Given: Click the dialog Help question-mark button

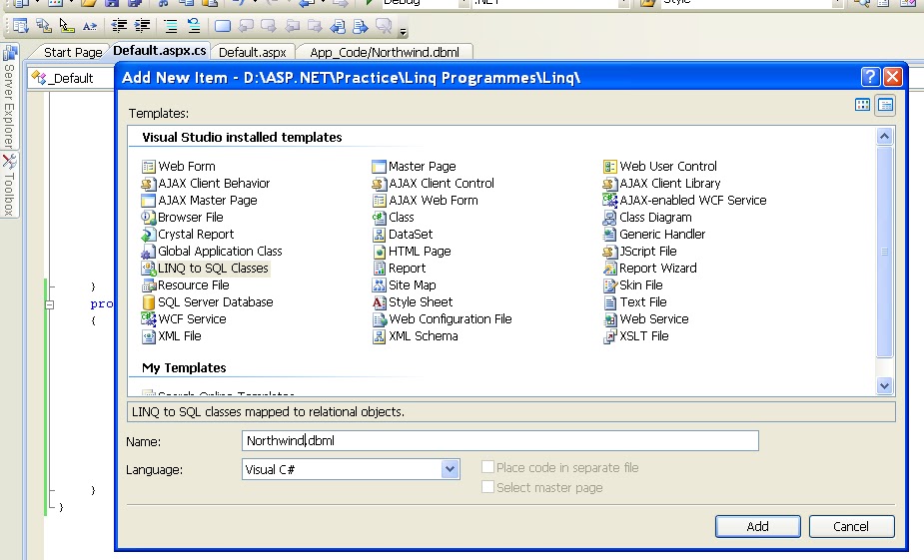Looking at the screenshot, I should [x=870, y=77].
